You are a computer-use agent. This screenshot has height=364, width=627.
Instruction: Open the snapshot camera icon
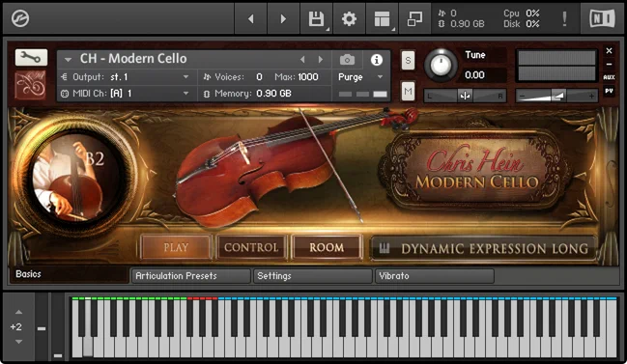click(347, 60)
